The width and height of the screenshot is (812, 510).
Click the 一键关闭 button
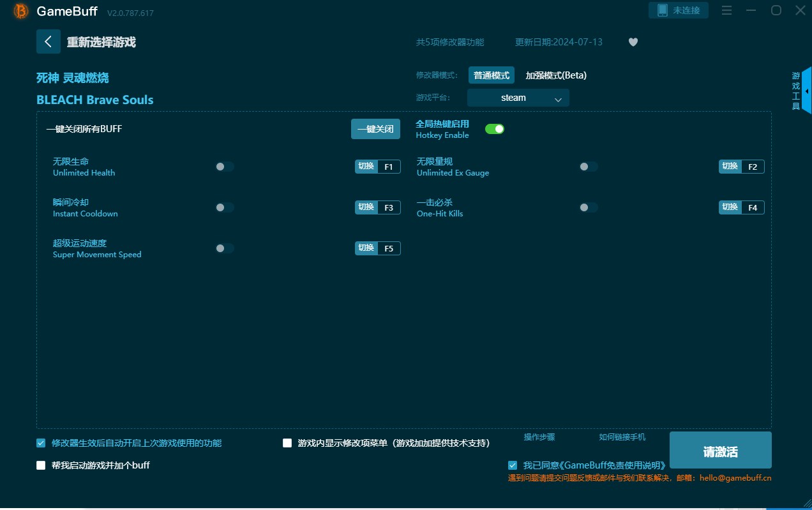click(375, 129)
